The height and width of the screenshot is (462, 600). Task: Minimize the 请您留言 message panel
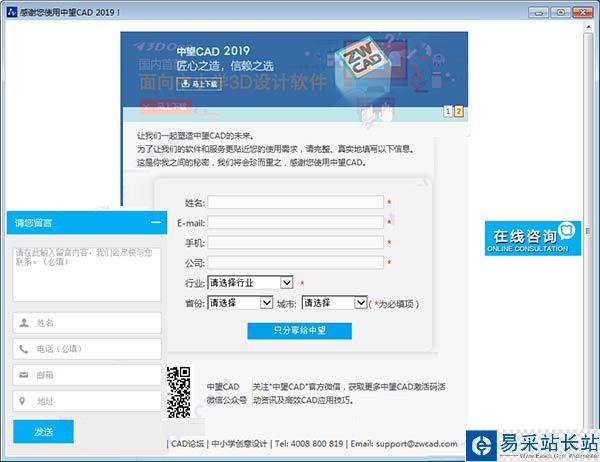(x=156, y=222)
